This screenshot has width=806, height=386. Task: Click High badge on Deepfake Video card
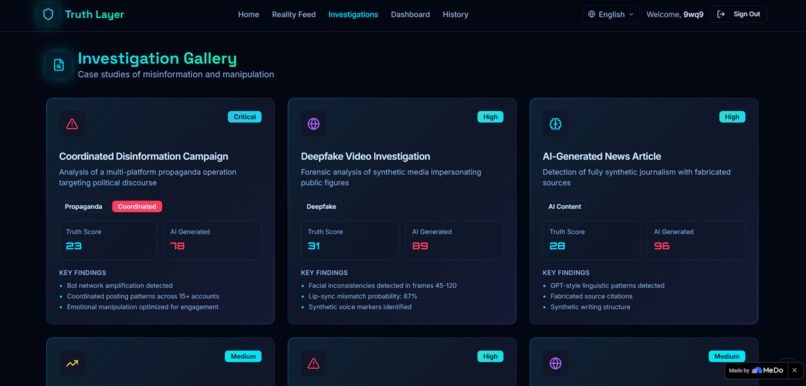point(490,117)
